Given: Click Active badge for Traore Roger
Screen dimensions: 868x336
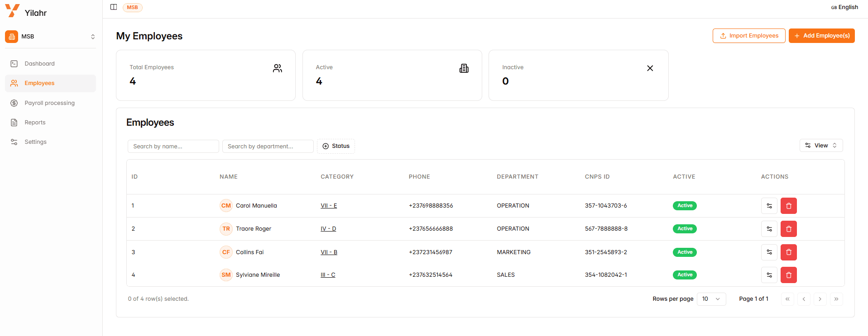Looking at the screenshot, I should 685,229.
